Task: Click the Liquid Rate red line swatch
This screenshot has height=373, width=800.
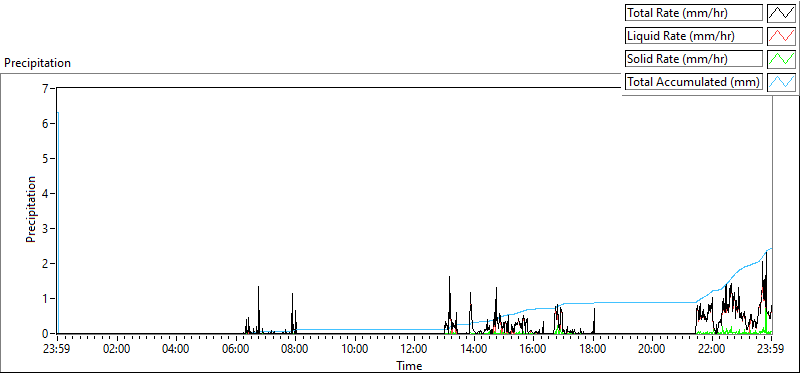Action: [781, 36]
